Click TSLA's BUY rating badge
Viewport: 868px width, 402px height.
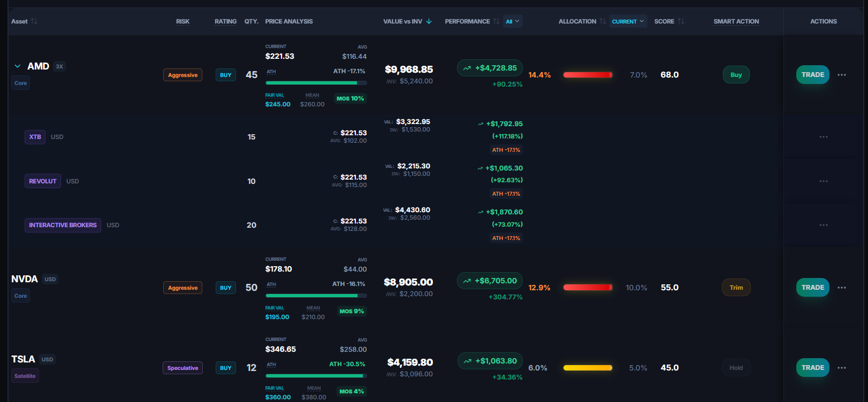click(x=226, y=368)
